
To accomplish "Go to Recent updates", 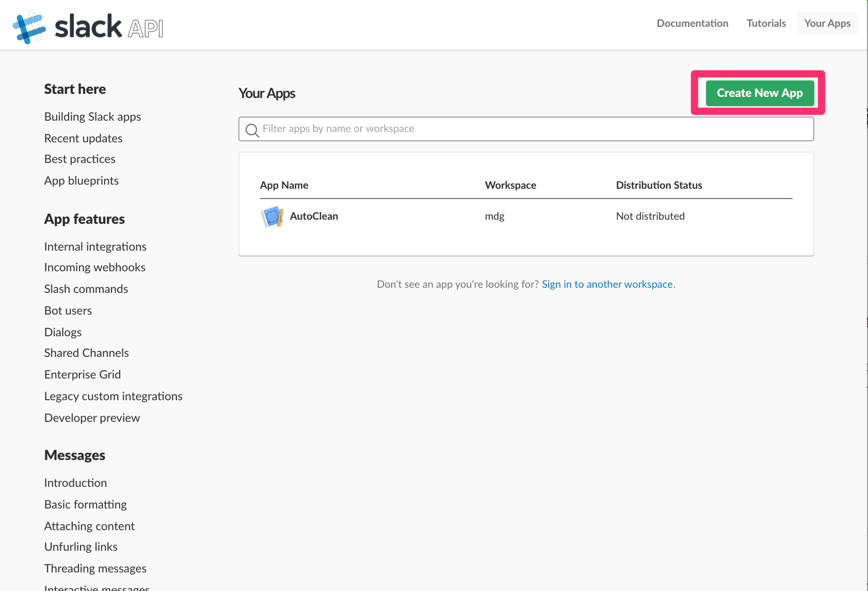I will [84, 138].
